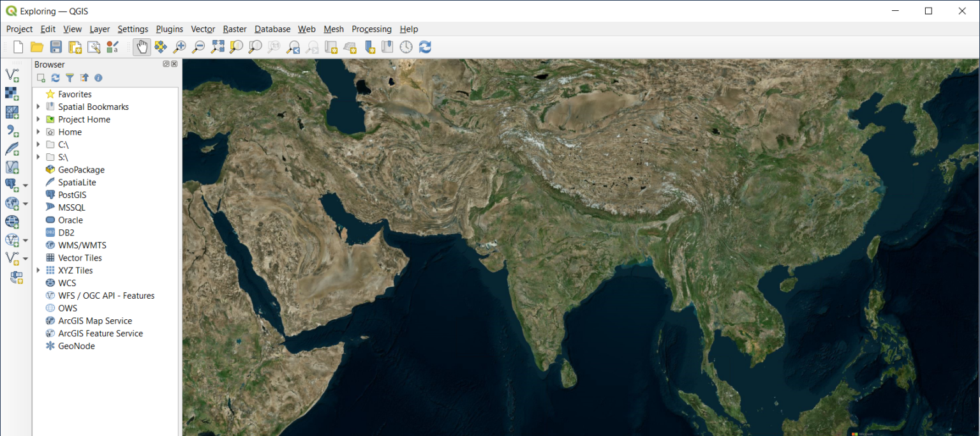Click the Zoom In magnifier tool
980x436 pixels.
(180, 47)
